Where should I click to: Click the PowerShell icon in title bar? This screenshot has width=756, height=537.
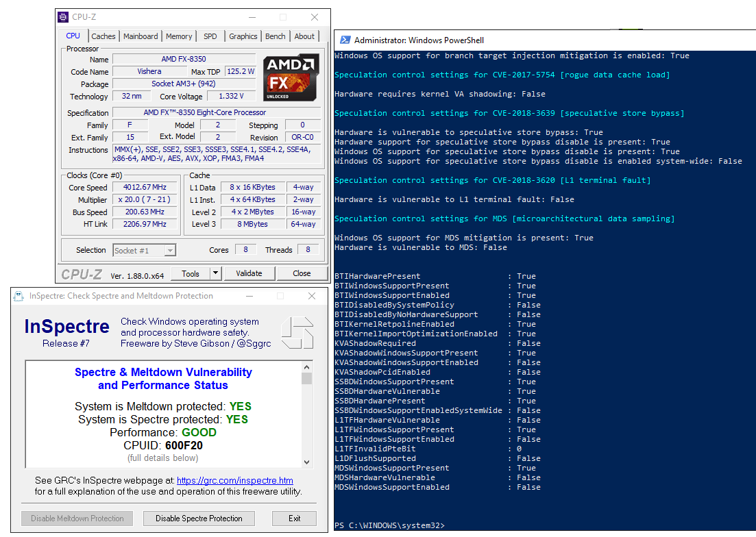click(x=345, y=40)
